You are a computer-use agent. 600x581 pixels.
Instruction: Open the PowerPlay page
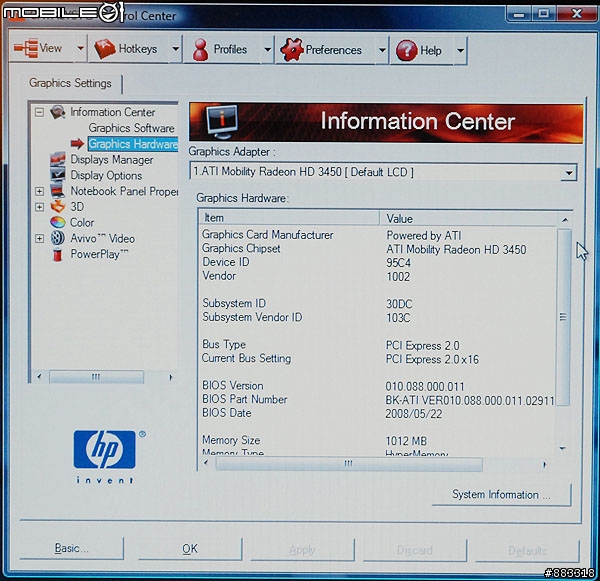tap(99, 254)
